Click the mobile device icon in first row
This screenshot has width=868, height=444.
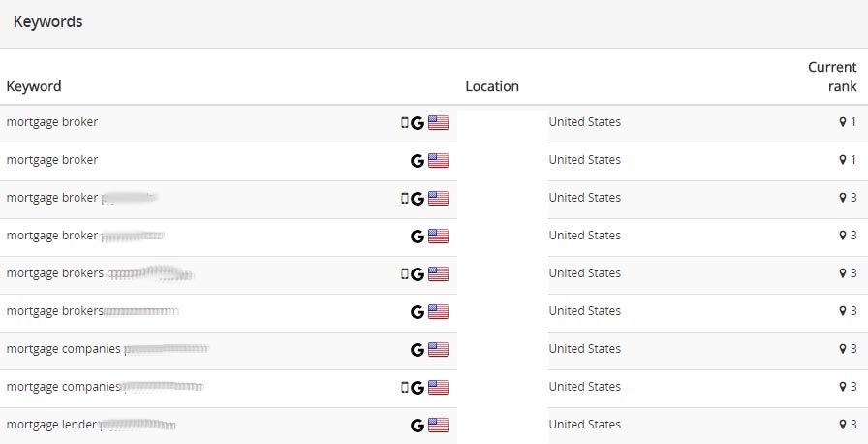tap(405, 122)
